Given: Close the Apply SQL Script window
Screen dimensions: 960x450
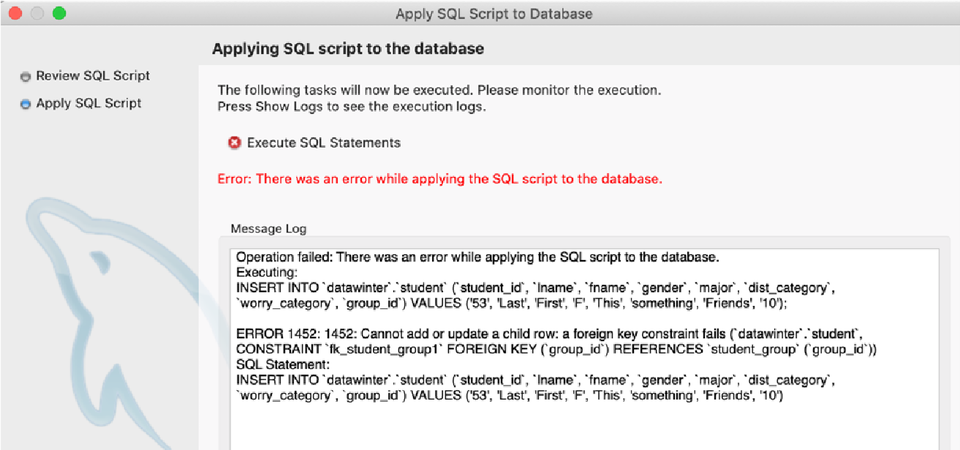Looking at the screenshot, I should [15, 13].
